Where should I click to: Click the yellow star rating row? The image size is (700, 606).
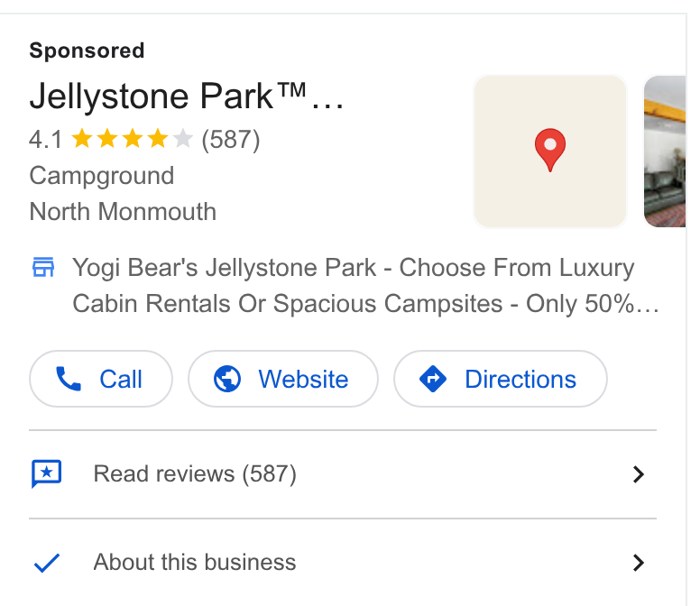(x=132, y=139)
